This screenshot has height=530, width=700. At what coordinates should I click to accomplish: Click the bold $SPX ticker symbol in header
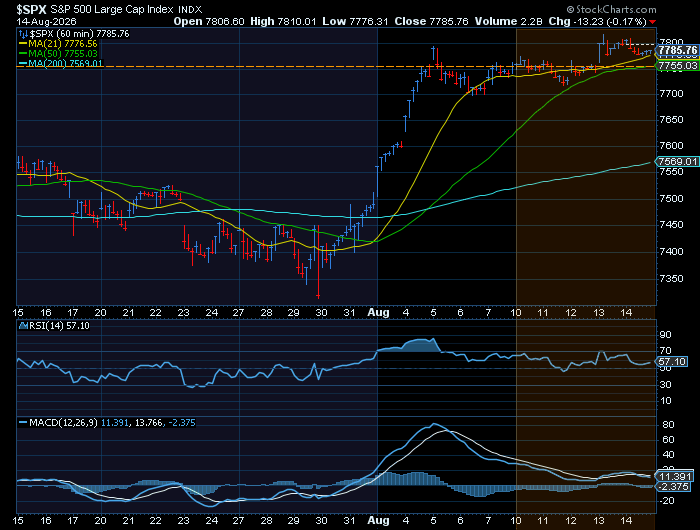32,9
